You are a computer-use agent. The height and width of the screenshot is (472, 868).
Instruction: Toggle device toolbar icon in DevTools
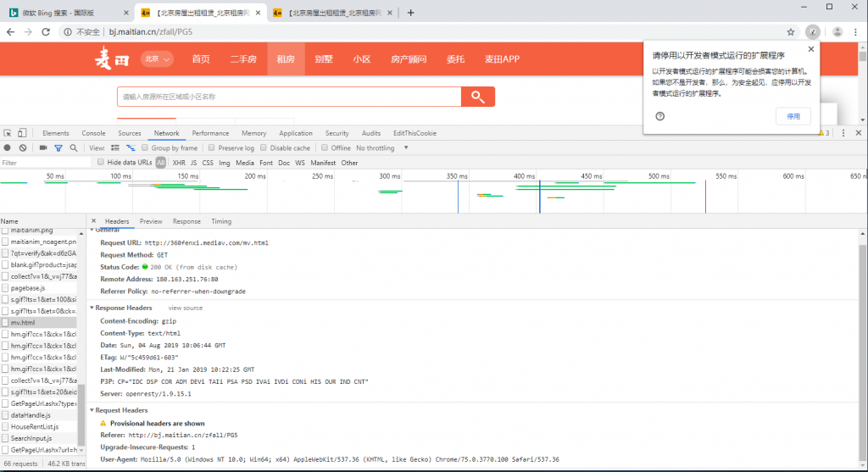[23, 133]
